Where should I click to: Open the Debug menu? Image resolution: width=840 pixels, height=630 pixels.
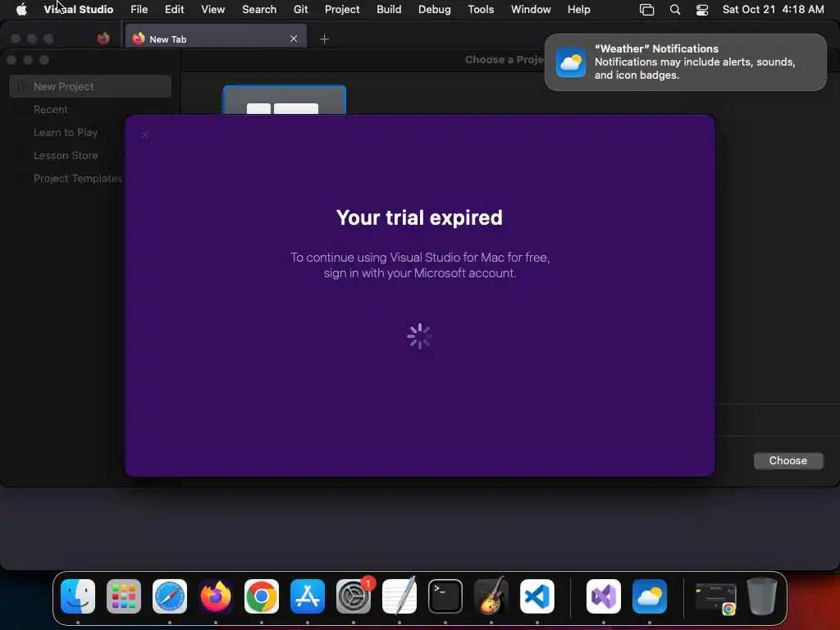point(435,9)
